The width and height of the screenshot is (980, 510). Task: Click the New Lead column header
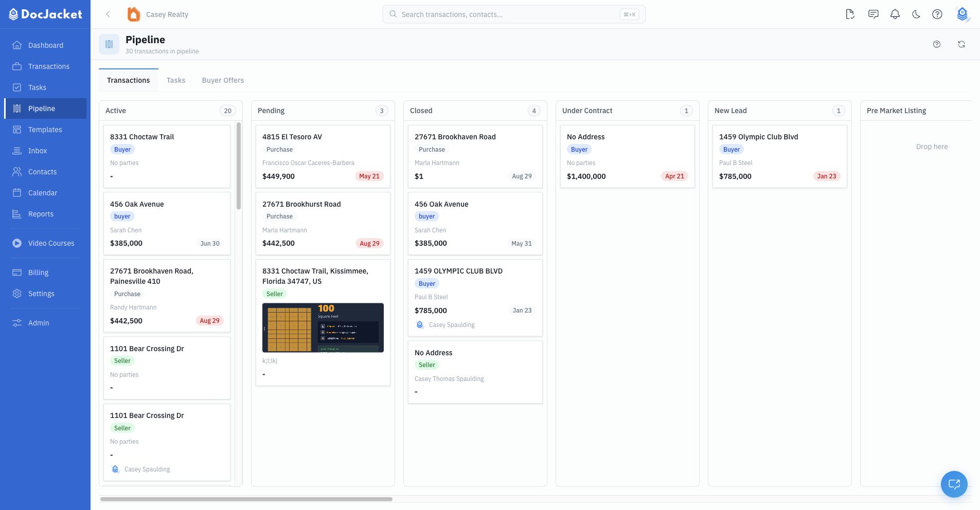[780, 111]
